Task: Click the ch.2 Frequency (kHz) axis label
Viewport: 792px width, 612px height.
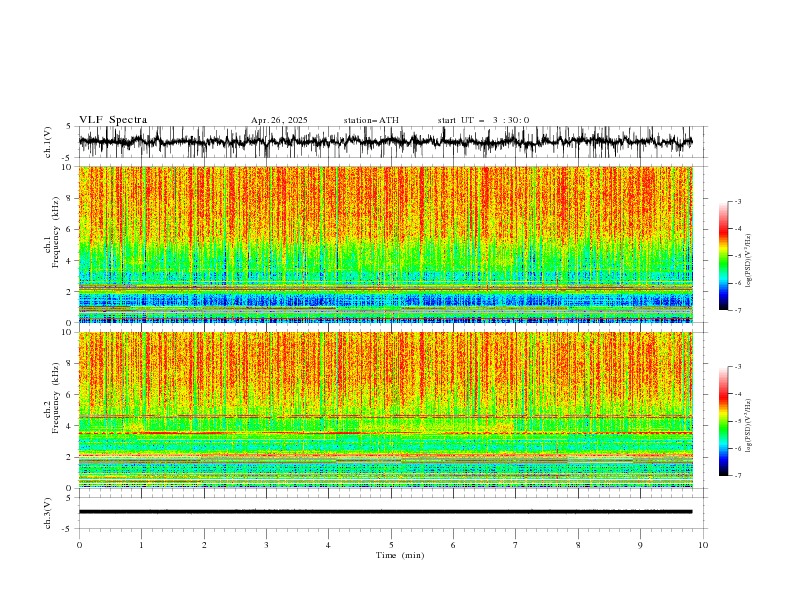Action: click(52, 398)
